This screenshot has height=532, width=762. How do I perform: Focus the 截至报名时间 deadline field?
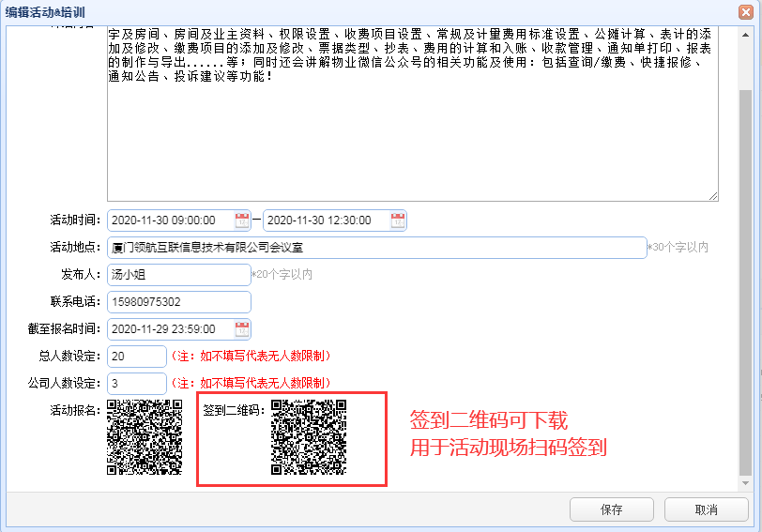coord(170,329)
